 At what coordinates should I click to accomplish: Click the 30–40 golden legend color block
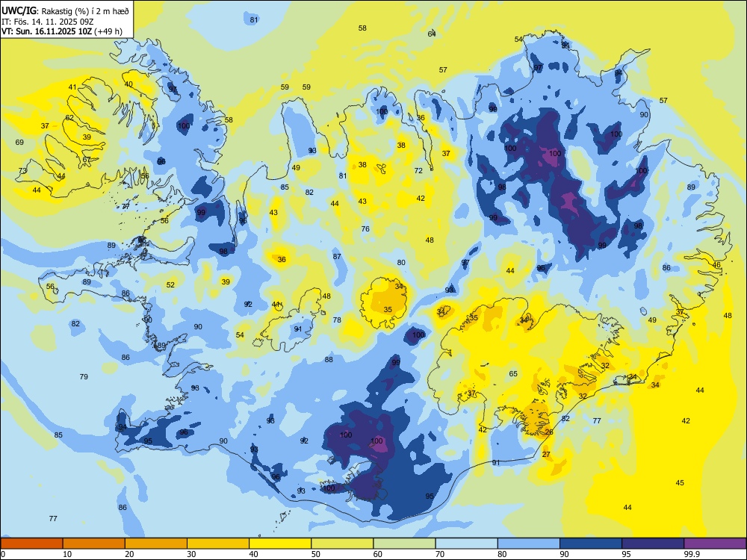[x=218, y=544]
